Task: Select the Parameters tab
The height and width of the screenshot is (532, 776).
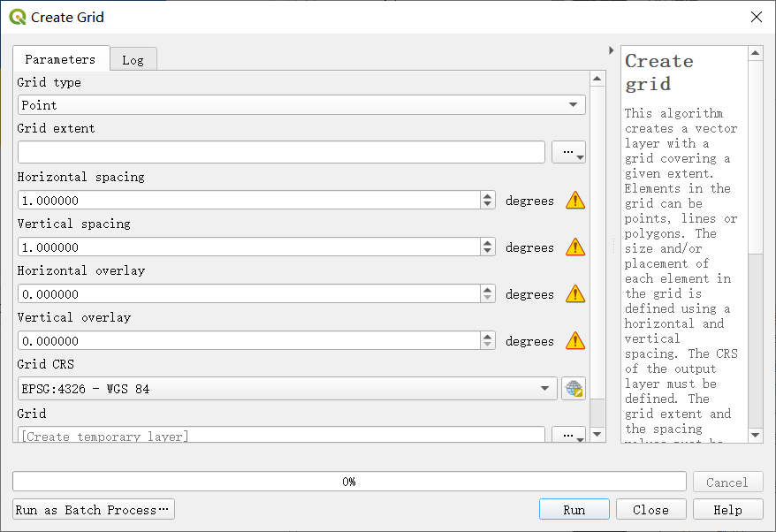Action: pos(61,59)
